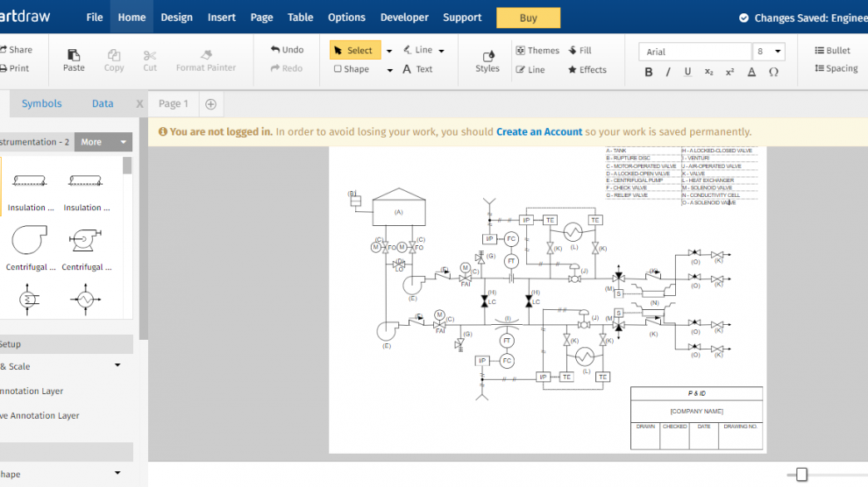This screenshot has width=868, height=487.
Task: Switch to the Symbols panel tab
Action: (x=41, y=103)
